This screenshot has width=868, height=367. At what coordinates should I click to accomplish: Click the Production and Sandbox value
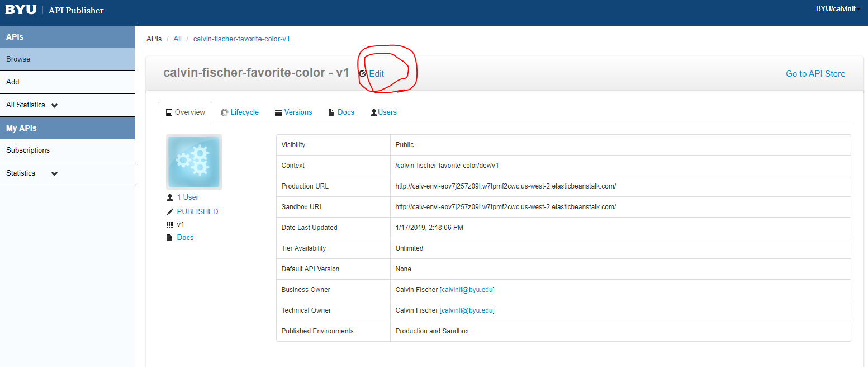(x=432, y=331)
